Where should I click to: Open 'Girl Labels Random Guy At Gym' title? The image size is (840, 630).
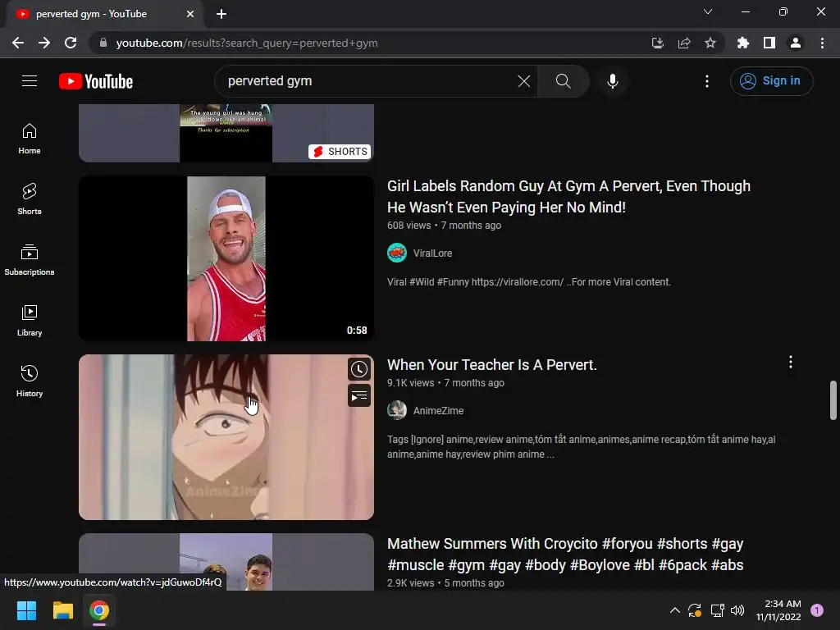click(x=568, y=197)
